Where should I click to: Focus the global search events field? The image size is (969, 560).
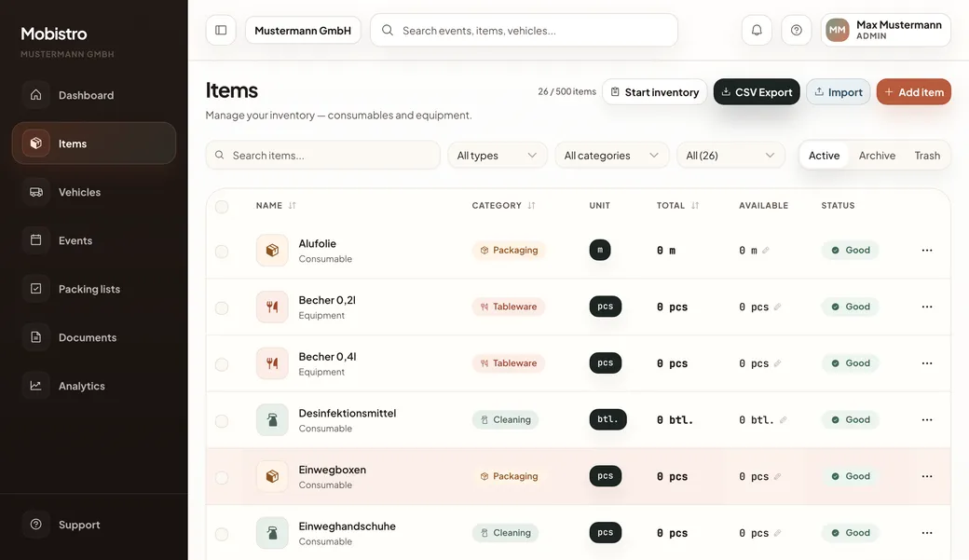[x=524, y=31]
